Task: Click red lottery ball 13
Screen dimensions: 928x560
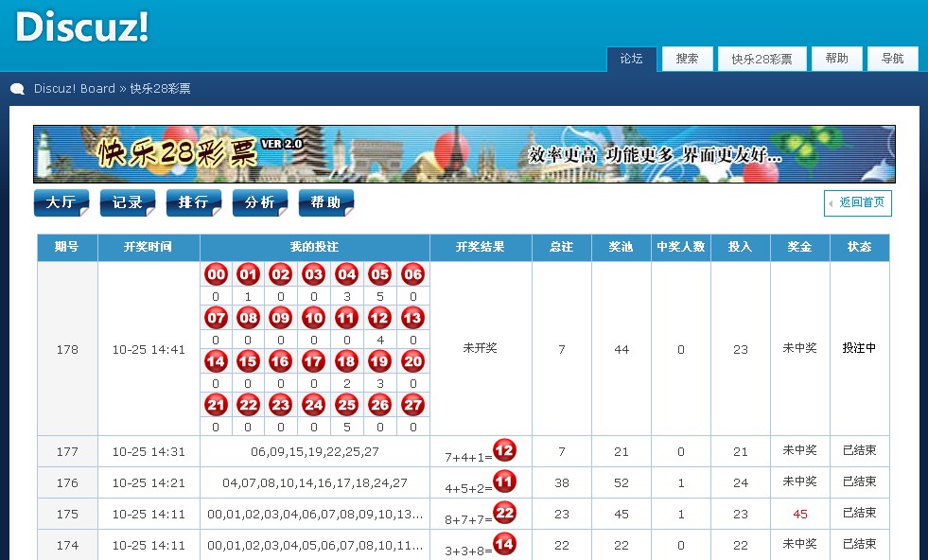Action: click(x=413, y=318)
